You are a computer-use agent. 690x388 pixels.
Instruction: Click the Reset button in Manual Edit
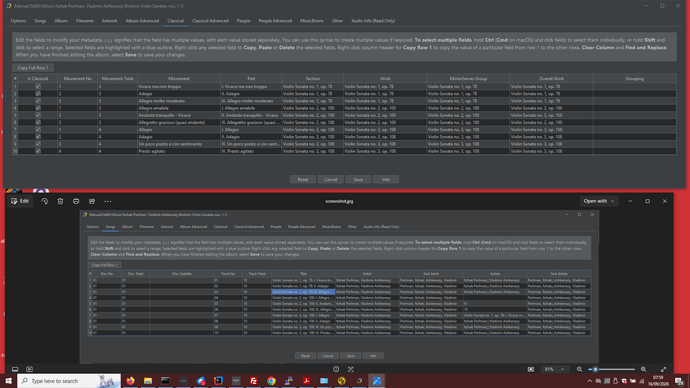click(x=303, y=179)
